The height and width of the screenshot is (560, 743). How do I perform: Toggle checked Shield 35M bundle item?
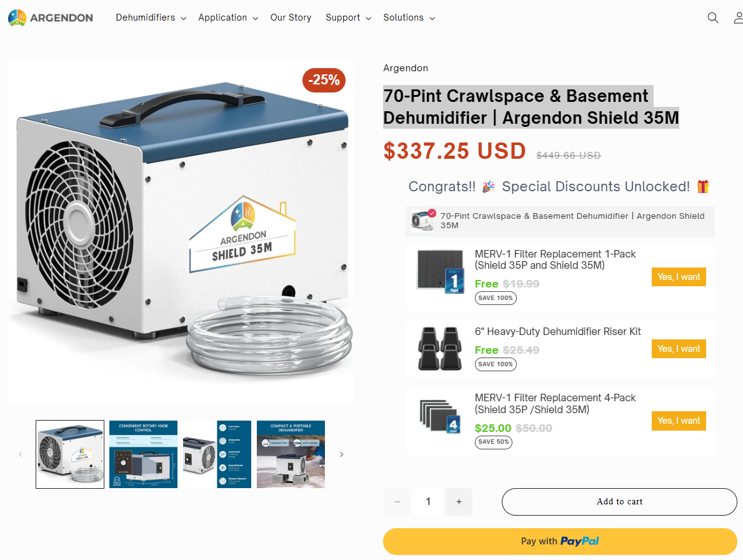[x=422, y=220]
